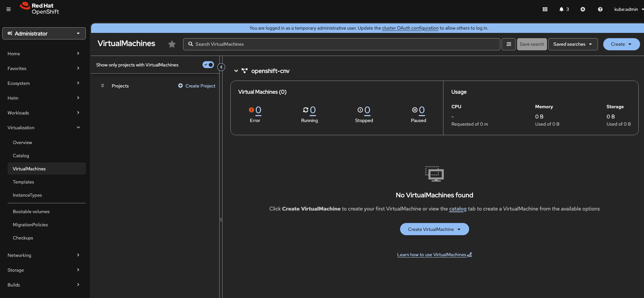The height and width of the screenshot is (298, 644).
Task: Click the Paused count 0
Action: tap(422, 110)
